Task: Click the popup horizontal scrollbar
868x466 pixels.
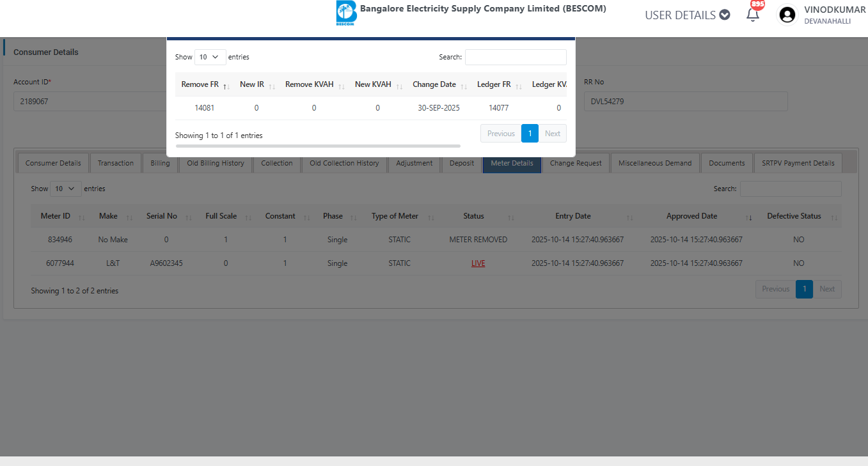Action: coord(318,146)
